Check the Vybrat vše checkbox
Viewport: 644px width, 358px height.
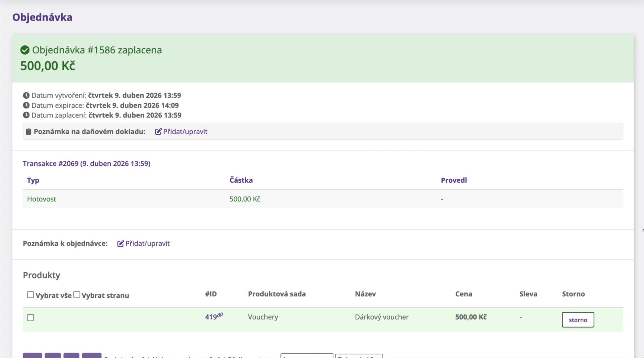pos(30,295)
